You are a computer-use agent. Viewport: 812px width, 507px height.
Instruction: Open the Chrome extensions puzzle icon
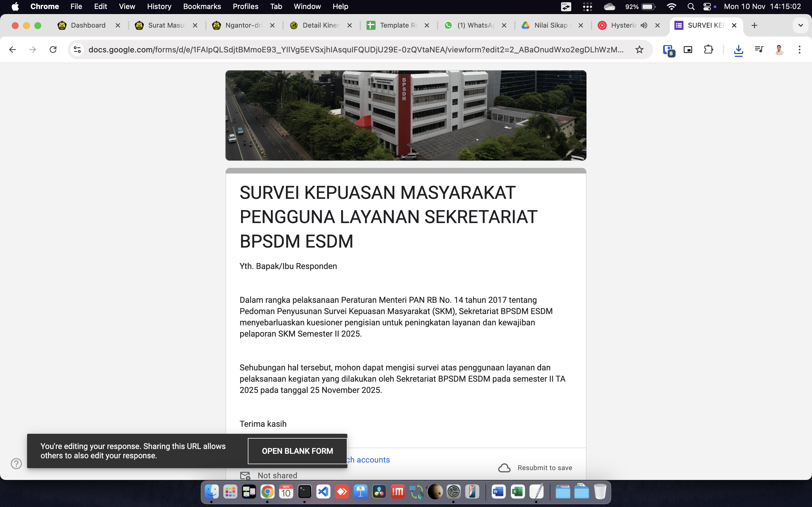708,50
